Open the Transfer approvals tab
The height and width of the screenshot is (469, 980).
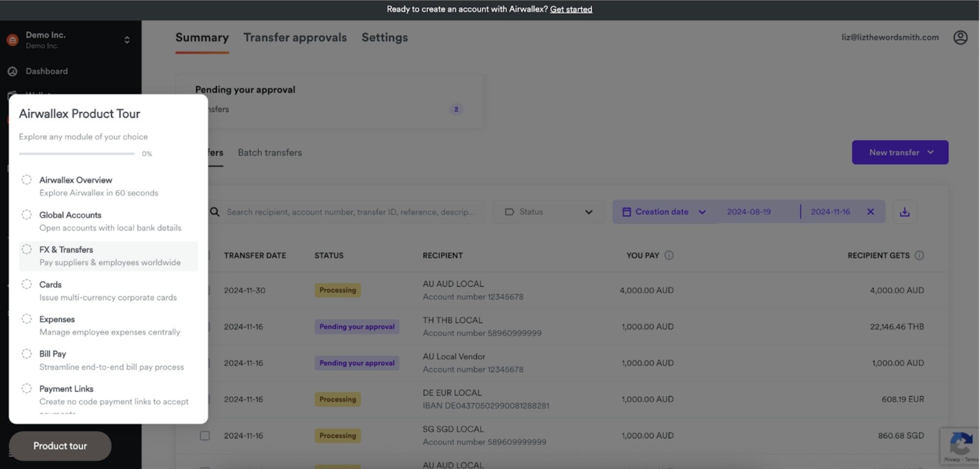(295, 38)
